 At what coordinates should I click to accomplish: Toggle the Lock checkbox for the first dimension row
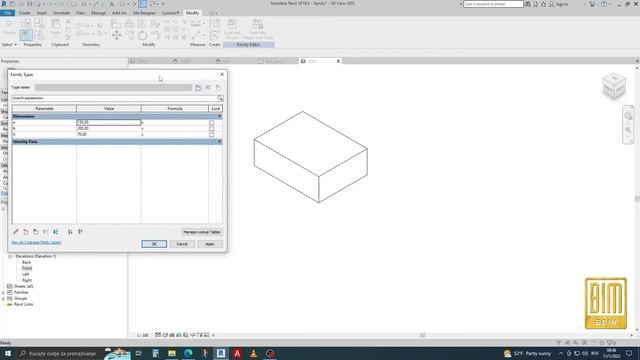pyautogui.click(x=211, y=122)
